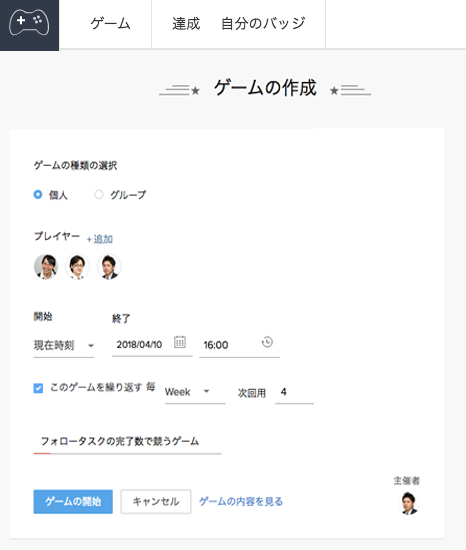Click the 主催者 organizer avatar
Viewport: 466px width, 550px height.
coord(409,503)
